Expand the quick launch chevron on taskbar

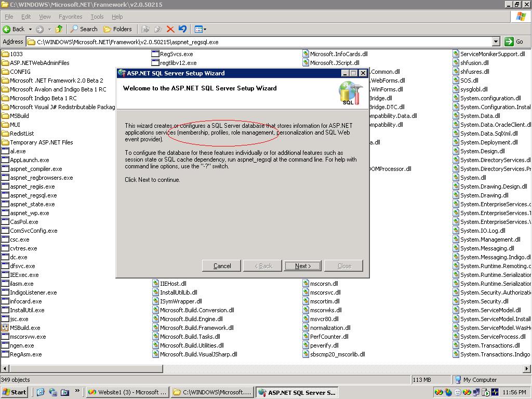(x=77, y=391)
